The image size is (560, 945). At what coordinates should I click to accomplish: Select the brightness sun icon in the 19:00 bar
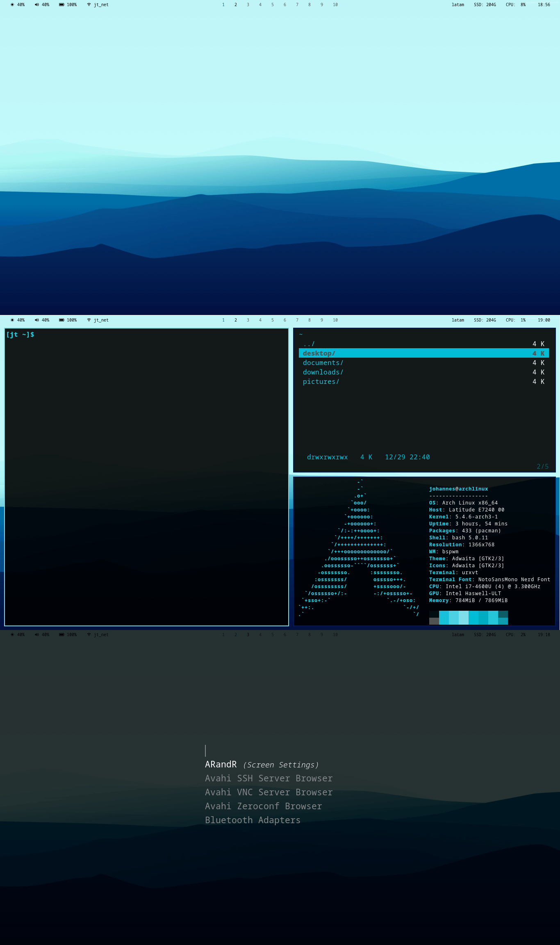point(12,320)
